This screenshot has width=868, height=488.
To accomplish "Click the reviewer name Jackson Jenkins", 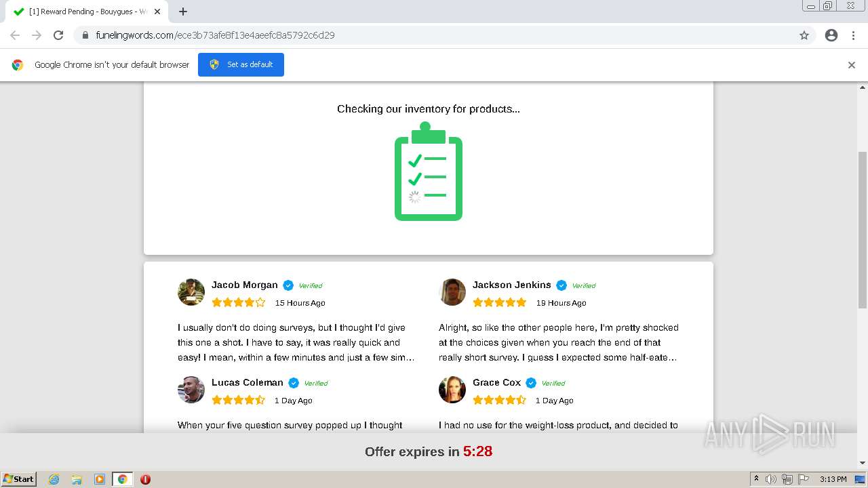I will (512, 285).
